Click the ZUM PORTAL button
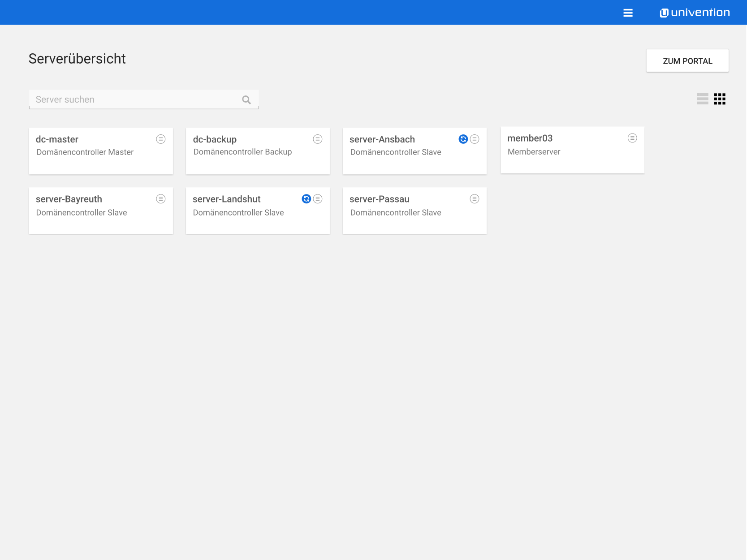 click(687, 61)
